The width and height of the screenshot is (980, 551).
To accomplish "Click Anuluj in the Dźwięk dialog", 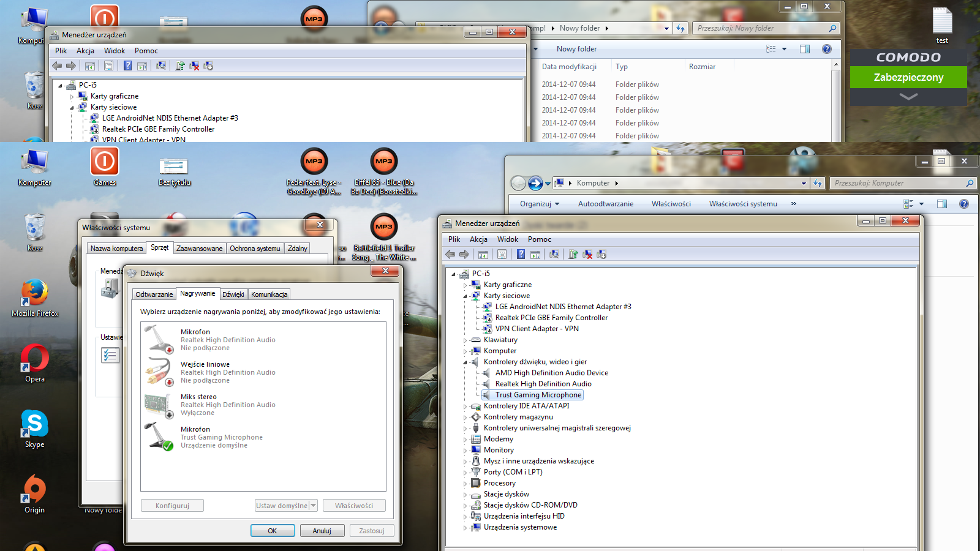I will pos(322,531).
